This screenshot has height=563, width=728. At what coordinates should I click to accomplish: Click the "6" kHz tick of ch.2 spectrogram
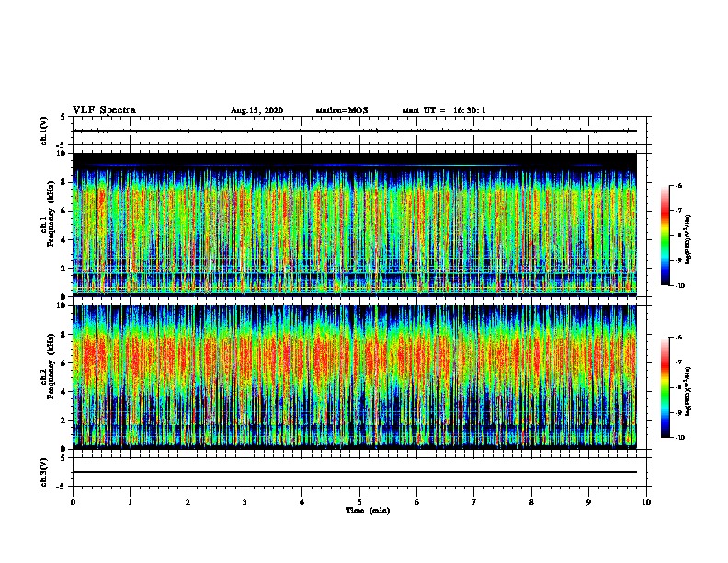(x=63, y=362)
